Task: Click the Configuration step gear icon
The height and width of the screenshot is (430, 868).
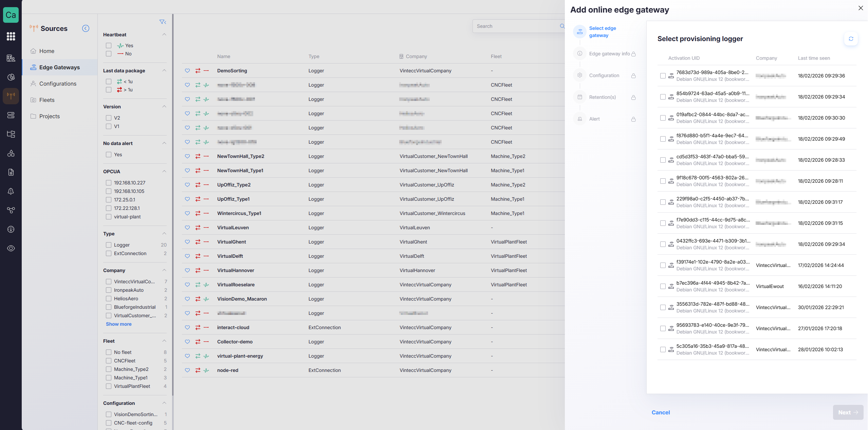Action: click(580, 75)
